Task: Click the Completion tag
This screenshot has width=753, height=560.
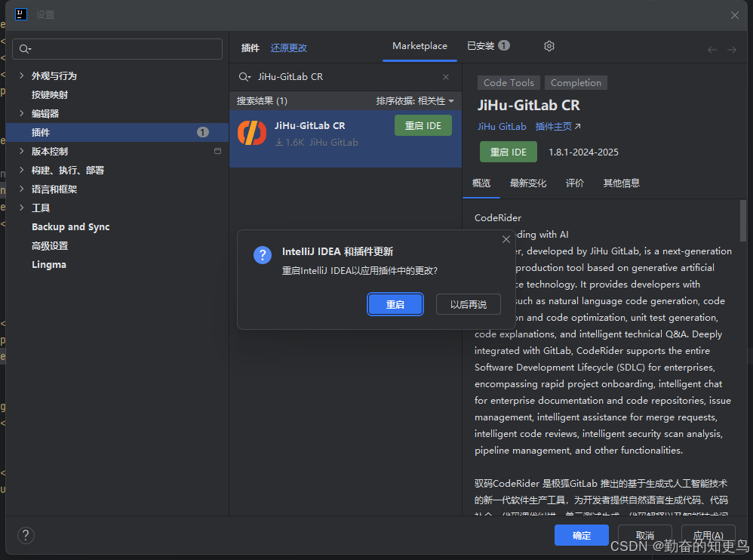Action: (x=576, y=82)
